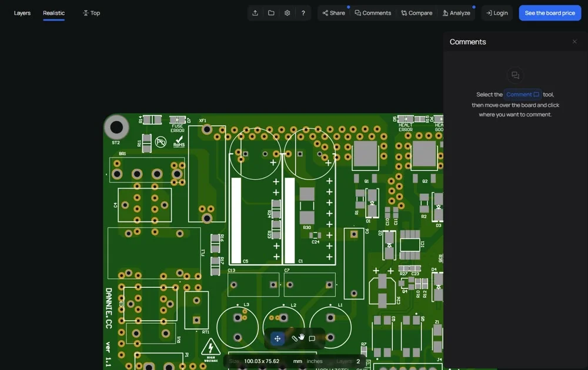Click the DANNIE.CC silkscreen text
Screen dimensions: 588x370
pos(108,308)
